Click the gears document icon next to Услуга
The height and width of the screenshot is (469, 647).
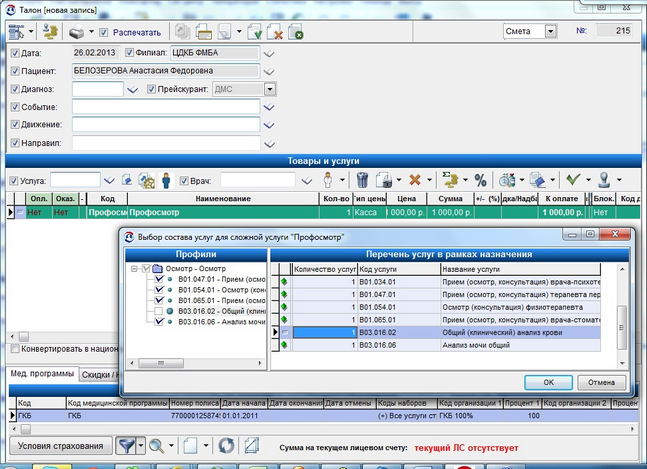(x=146, y=181)
